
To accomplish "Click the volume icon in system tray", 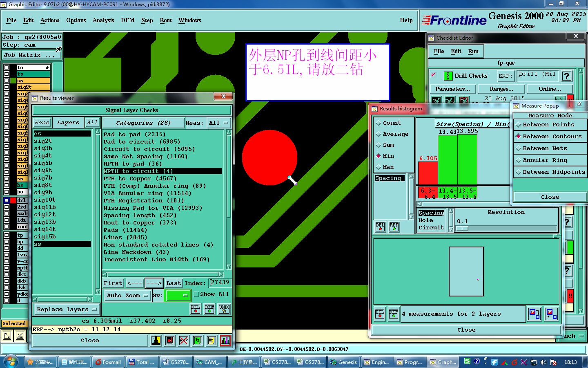I will [x=543, y=362].
